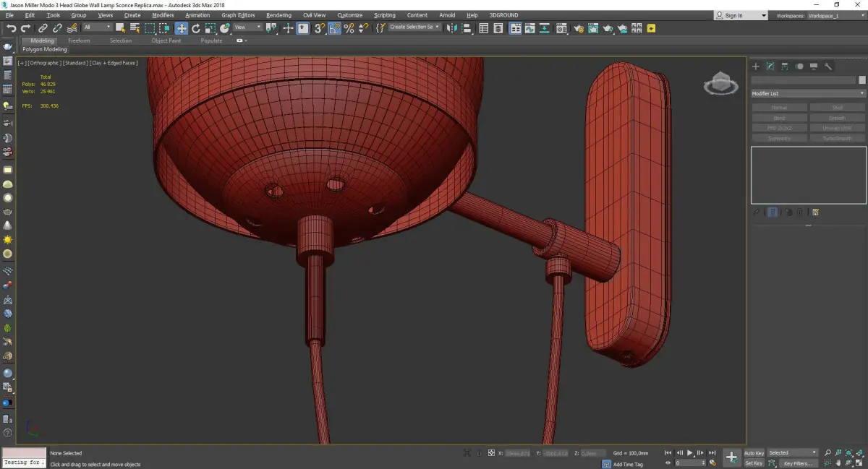Viewport: 868px width, 469px height.
Task: Click the current frame number field
Action: pos(689,462)
